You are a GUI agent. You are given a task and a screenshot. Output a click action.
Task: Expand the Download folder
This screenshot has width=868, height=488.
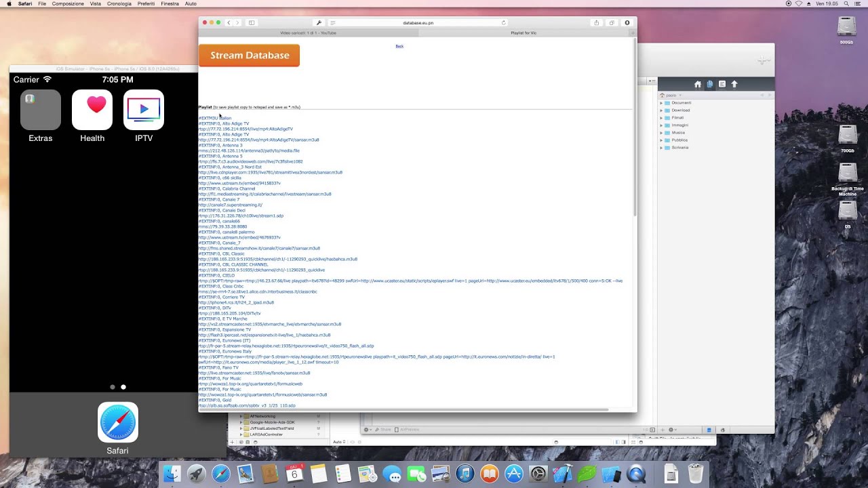661,110
